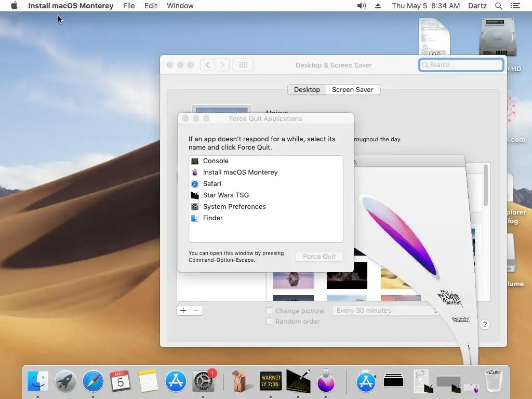Launch Launchpad rocket icon in Dock

(x=65, y=381)
